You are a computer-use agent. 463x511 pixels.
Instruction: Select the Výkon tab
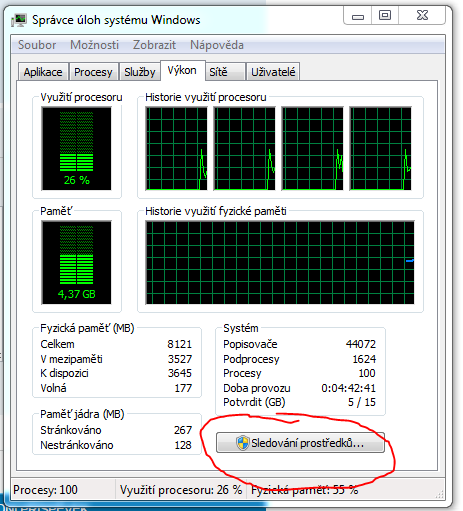point(182,70)
